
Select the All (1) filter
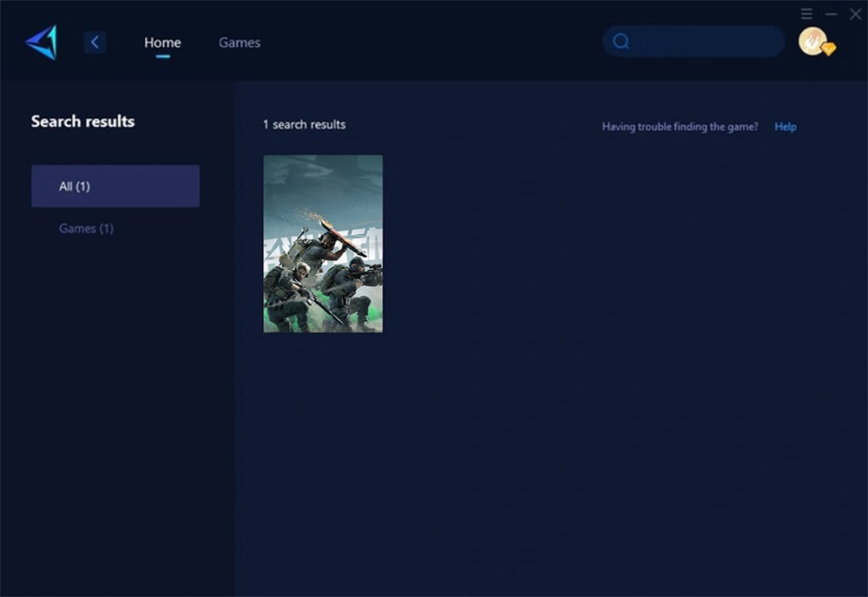coord(115,186)
